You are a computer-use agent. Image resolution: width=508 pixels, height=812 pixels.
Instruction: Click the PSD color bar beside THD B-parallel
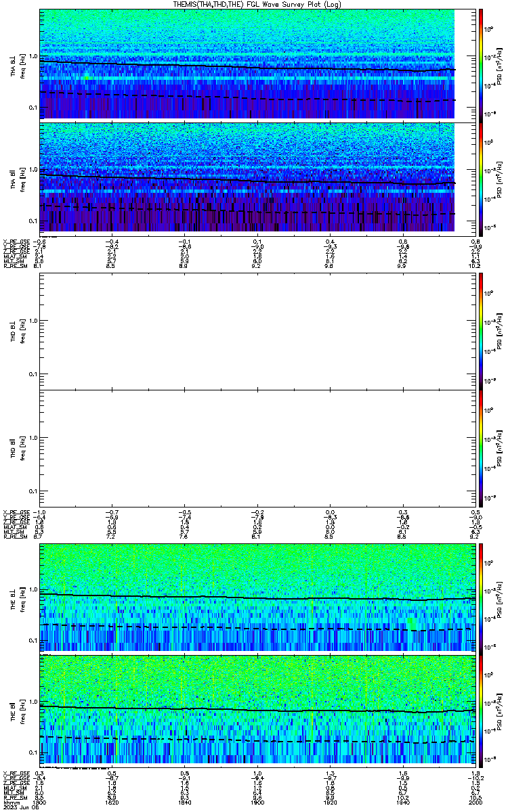481,448
